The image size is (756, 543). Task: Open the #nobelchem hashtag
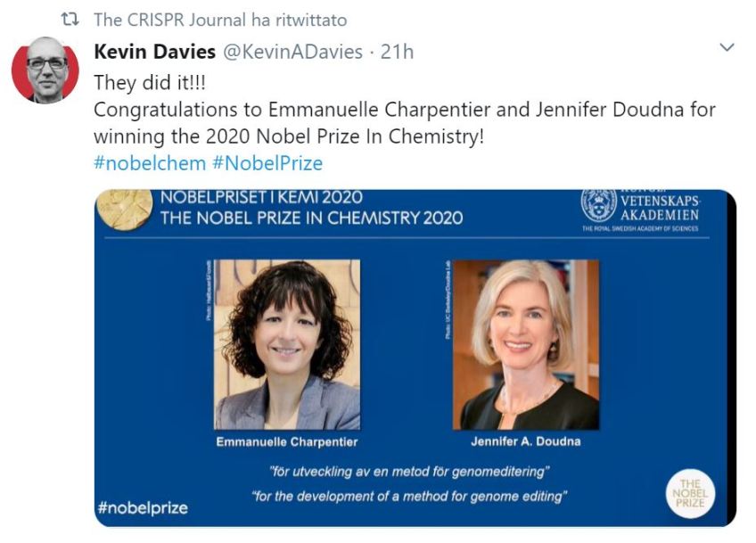(148, 163)
